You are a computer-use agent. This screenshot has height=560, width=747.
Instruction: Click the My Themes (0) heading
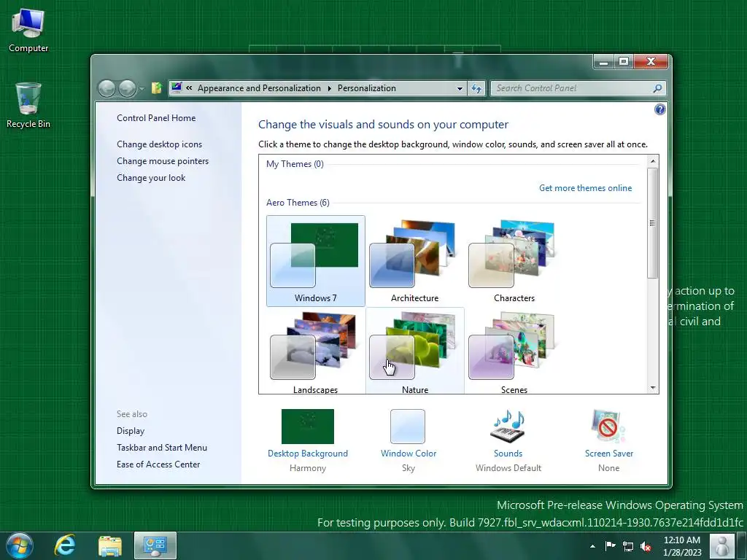click(295, 164)
